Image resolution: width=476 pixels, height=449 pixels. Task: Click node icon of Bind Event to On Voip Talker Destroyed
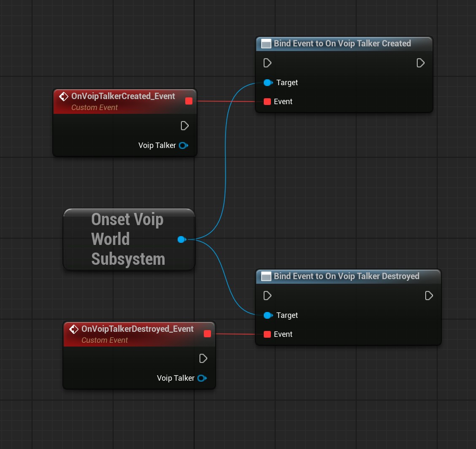(266, 277)
